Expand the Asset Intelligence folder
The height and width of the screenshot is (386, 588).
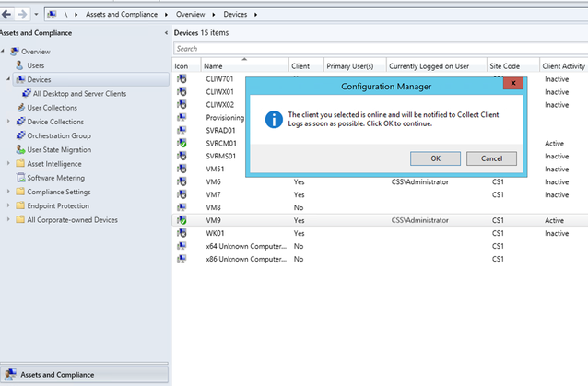coord(8,163)
